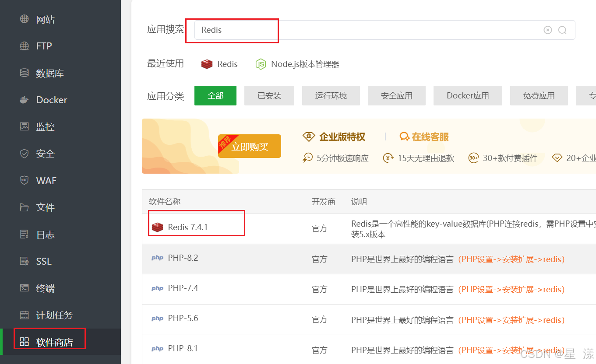Open the 数据库 database icon

[25, 73]
